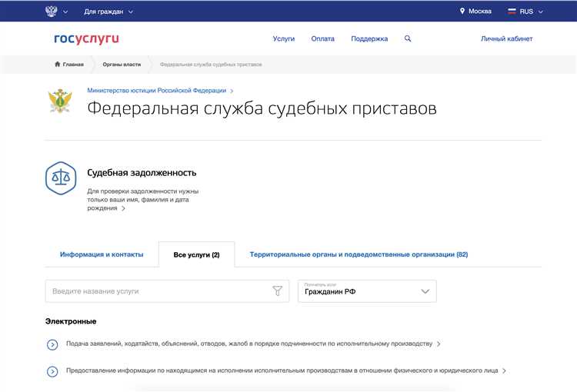
Task: Click the scales of justice hexagon icon
Action: click(61, 178)
